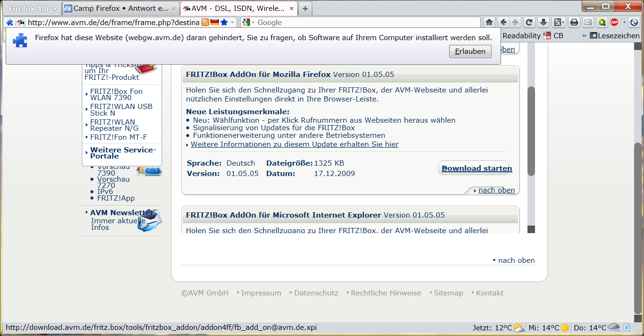Open the Kontakt footer link

click(490, 293)
